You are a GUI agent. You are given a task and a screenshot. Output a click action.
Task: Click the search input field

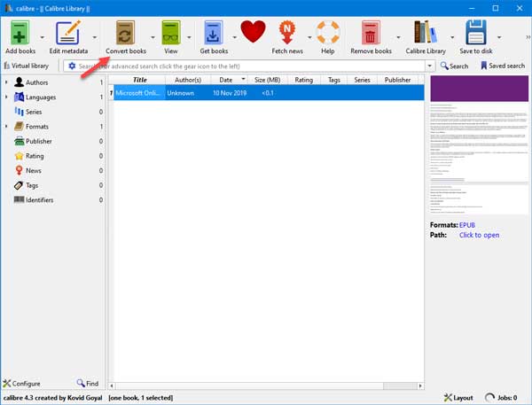251,66
